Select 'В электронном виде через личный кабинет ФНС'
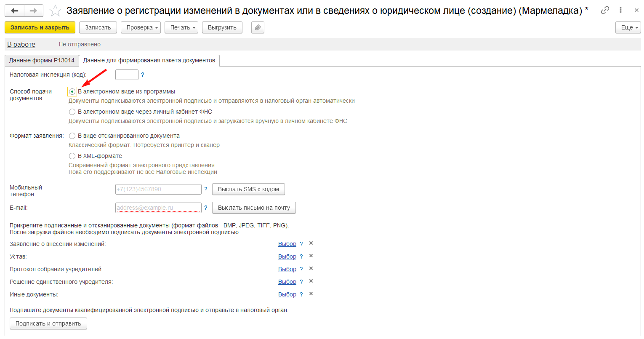Viewport: 644px width, 339px height. point(72,112)
